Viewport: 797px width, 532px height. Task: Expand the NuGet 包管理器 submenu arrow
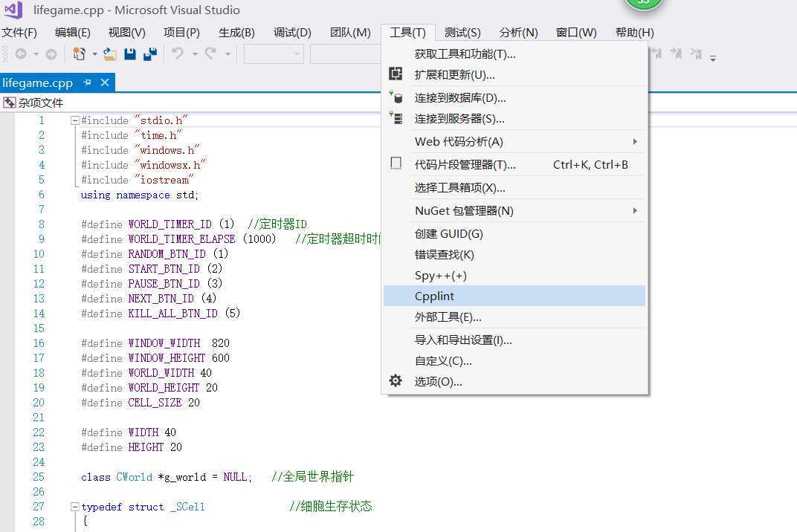tap(635, 210)
